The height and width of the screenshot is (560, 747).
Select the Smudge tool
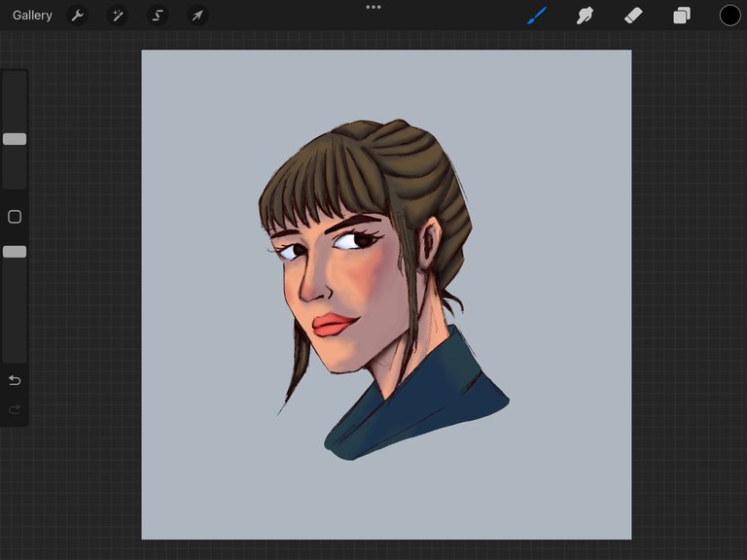(x=585, y=16)
